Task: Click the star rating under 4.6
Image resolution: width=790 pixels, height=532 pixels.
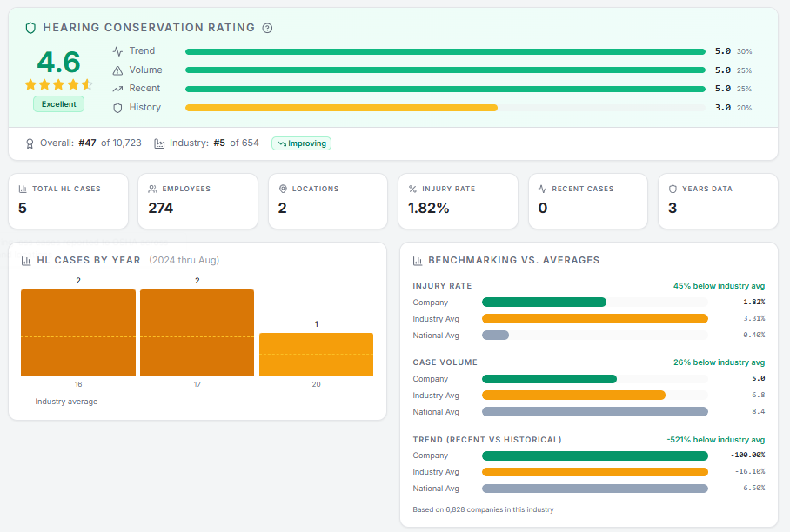Action: point(58,84)
